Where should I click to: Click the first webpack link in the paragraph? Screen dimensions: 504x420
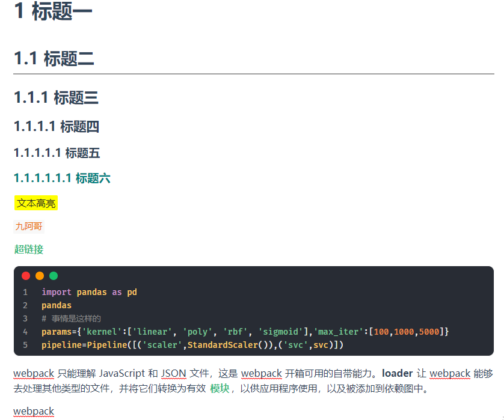pyautogui.click(x=33, y=373)
